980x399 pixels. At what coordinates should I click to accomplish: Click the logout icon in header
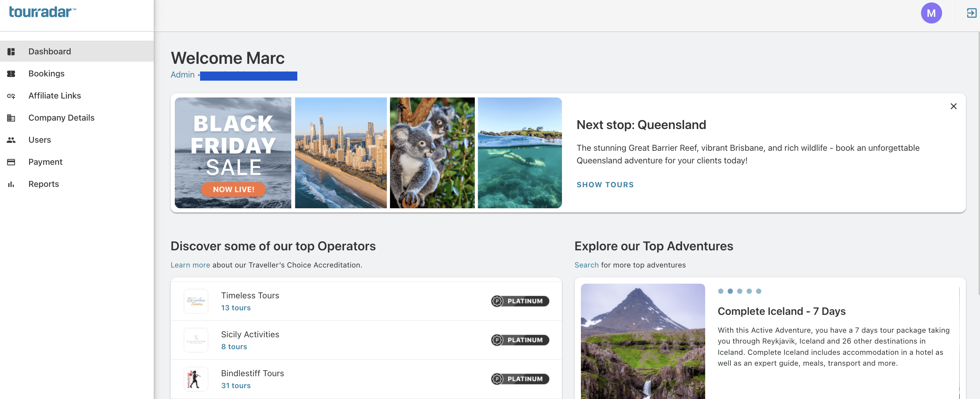[x=971, y=13]
